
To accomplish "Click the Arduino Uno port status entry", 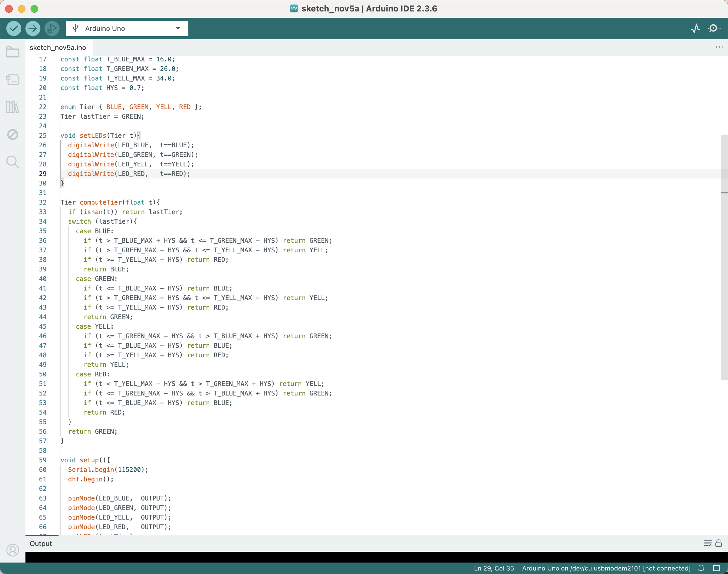I will pos(606,568).
